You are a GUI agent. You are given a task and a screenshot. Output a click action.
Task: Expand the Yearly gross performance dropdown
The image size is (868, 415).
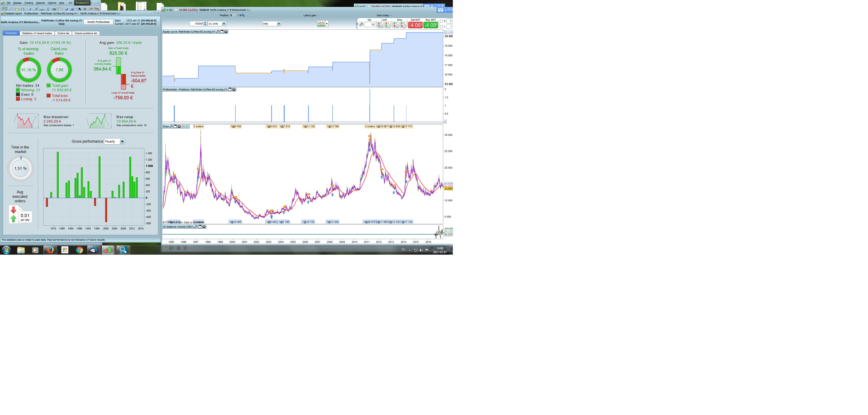tap(122, 141)
